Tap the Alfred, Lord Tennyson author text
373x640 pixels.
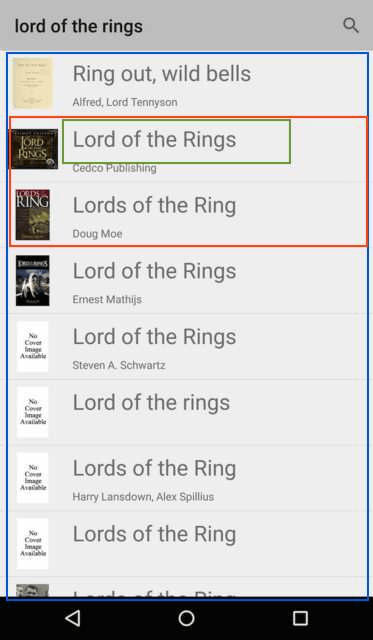tap(125, 102)
